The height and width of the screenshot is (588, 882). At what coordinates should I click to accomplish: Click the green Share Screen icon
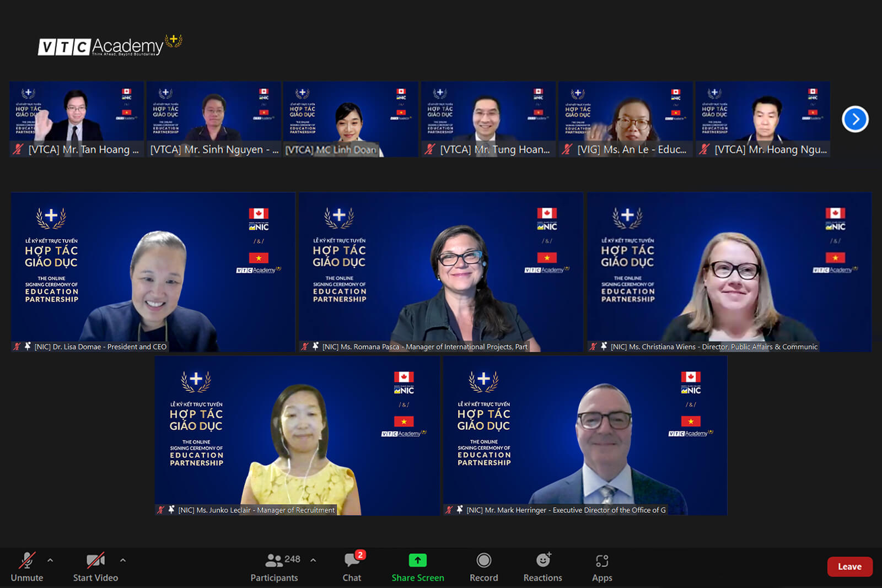coord(417,560)
